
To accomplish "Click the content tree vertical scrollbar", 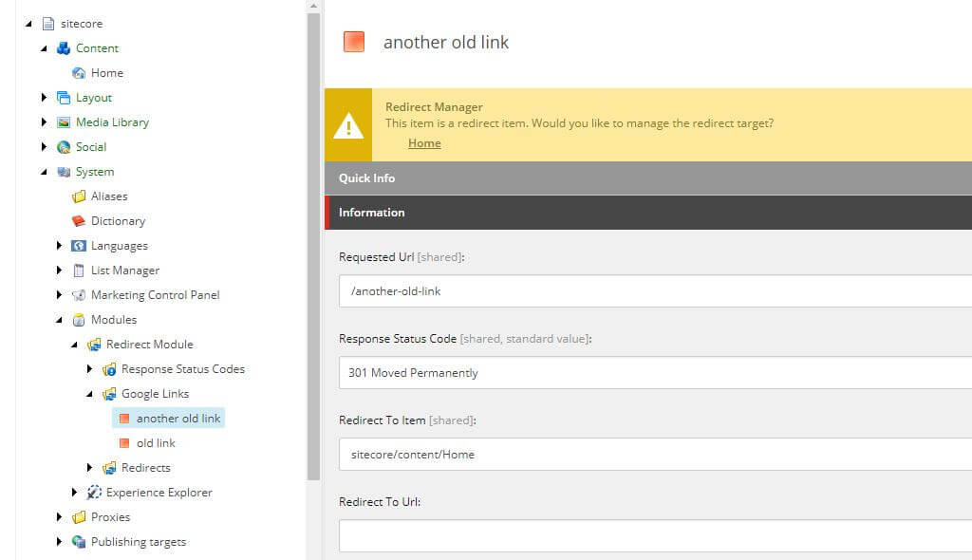I will click(x=313, y=247).
